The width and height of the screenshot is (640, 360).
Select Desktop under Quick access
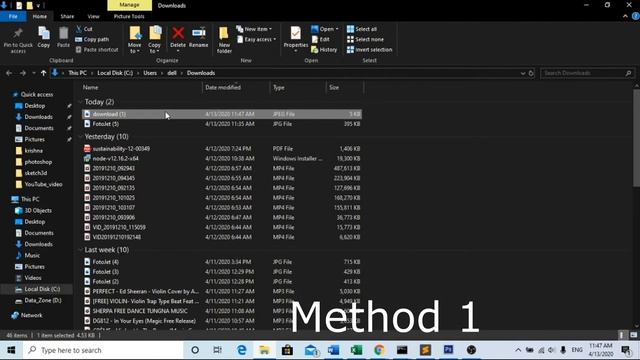click(x=35, y=106)
